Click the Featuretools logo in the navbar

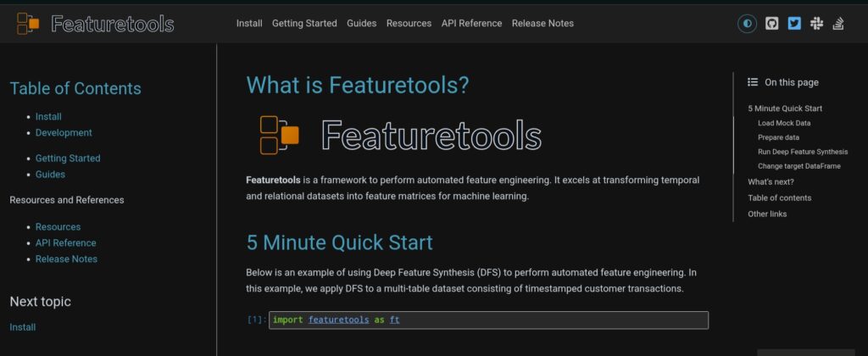[x=95, y=23]
